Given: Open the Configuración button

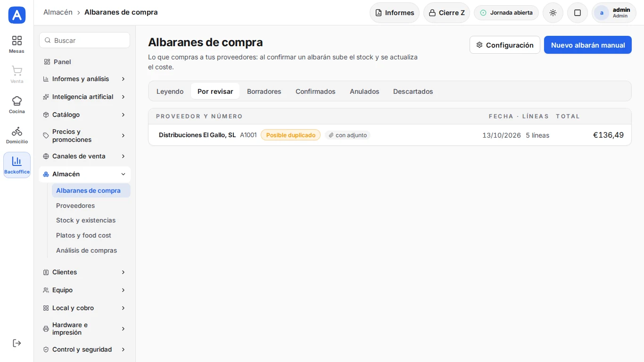Looking at the screenshot, I should tap(505, 45).
